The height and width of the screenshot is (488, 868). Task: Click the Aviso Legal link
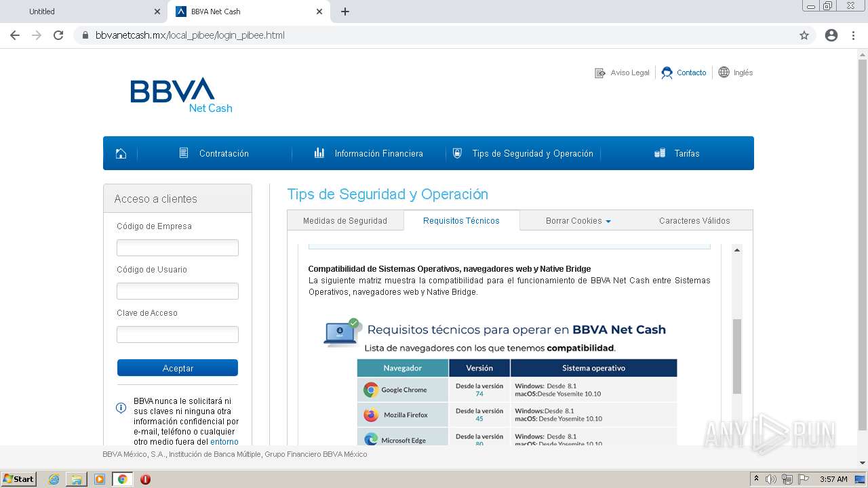pos(630,73)
